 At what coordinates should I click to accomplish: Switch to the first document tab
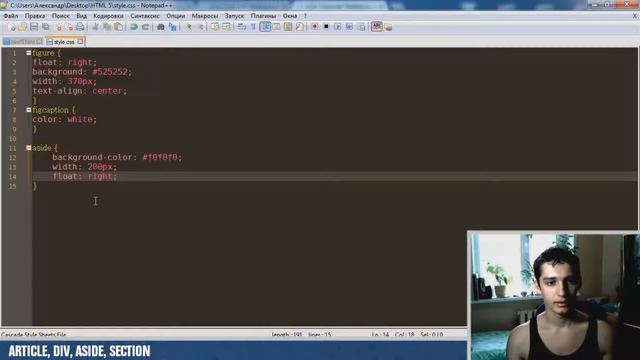22,42
